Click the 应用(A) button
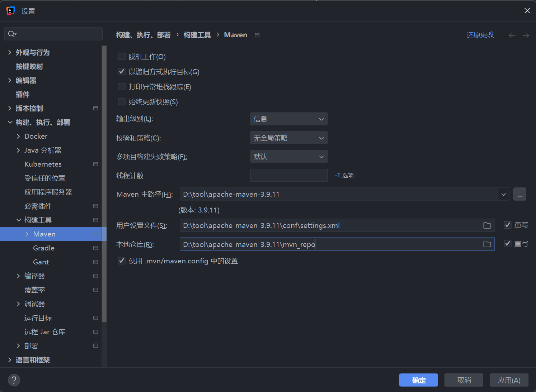536x392 pixels. (509, 380)
